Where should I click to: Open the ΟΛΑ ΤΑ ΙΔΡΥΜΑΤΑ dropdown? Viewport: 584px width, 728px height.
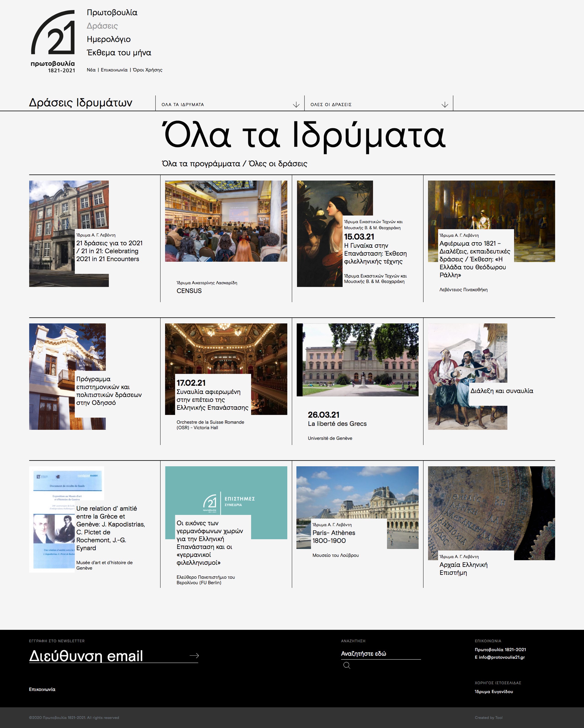(x=230, y=104)
